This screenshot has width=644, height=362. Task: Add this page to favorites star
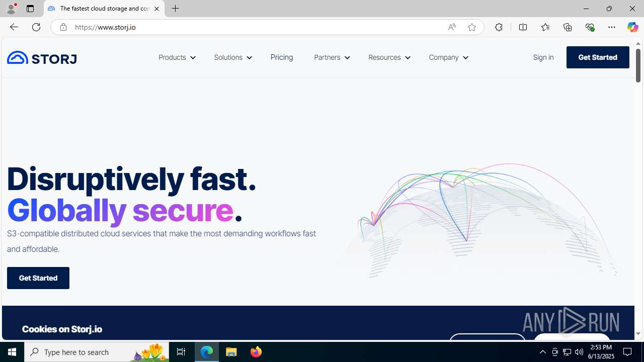(x=472, y=27)
